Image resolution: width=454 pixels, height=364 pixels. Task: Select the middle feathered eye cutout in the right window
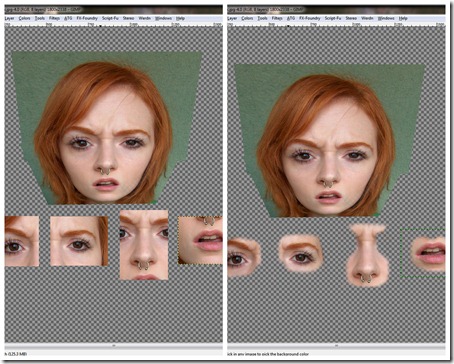[x=301, y=253]
